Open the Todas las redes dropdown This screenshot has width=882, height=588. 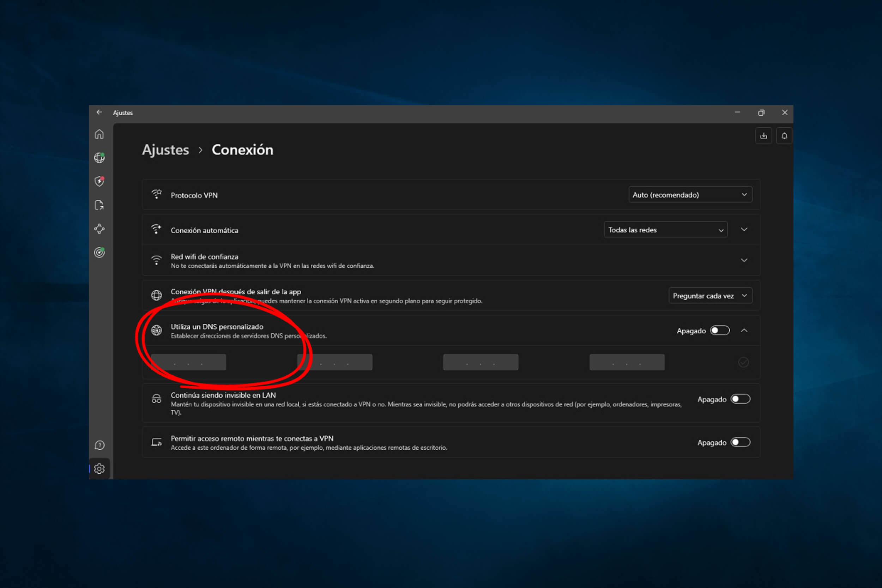(x=666, y=230)
